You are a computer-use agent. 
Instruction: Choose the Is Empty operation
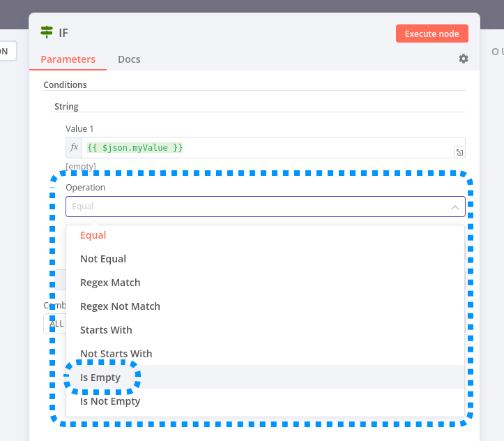pos(100,378)
